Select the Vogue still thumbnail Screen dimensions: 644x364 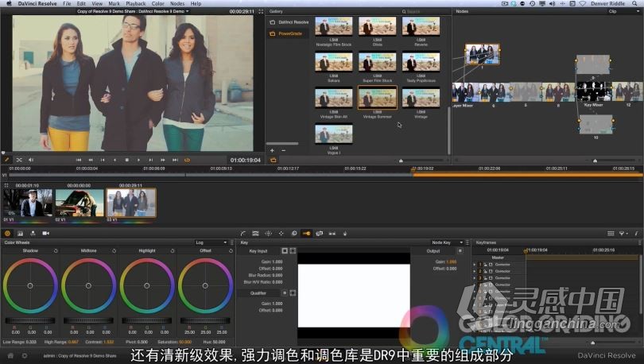click(333, 134)
